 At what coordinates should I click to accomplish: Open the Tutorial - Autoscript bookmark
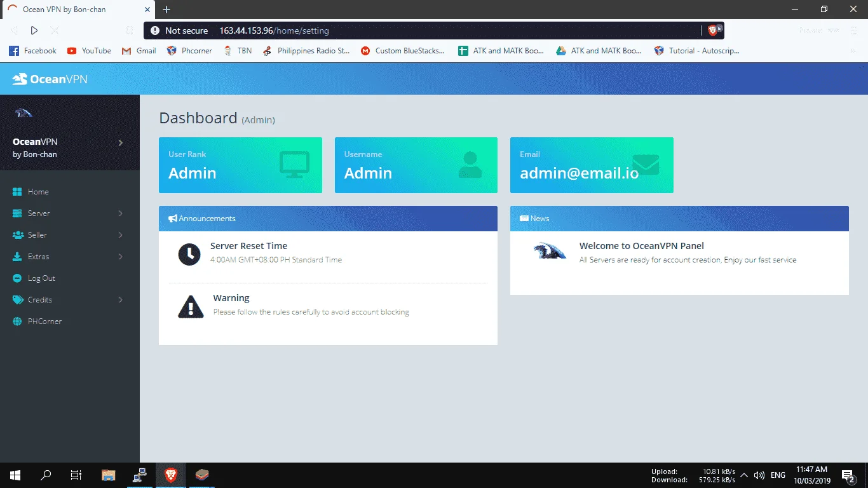[697, 51]
